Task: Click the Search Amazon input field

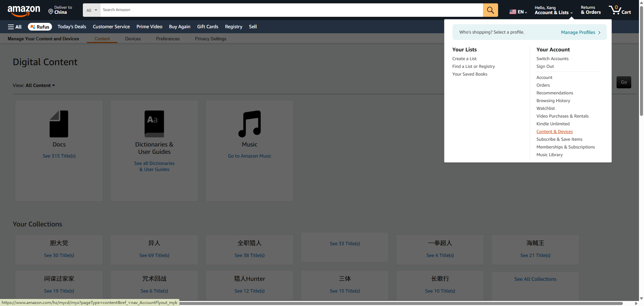Action: tap(291, 10)
